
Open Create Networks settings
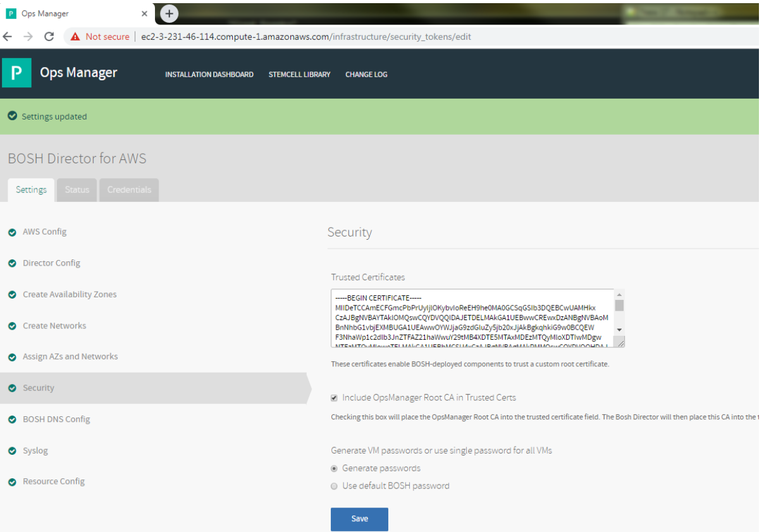coord(54,326)
